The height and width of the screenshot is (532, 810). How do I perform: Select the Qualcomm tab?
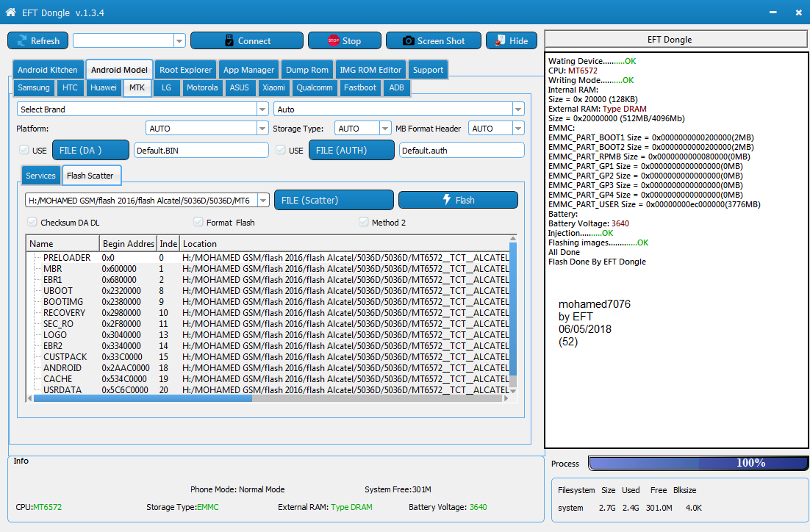pyautogui.click(x=314, y=87)
